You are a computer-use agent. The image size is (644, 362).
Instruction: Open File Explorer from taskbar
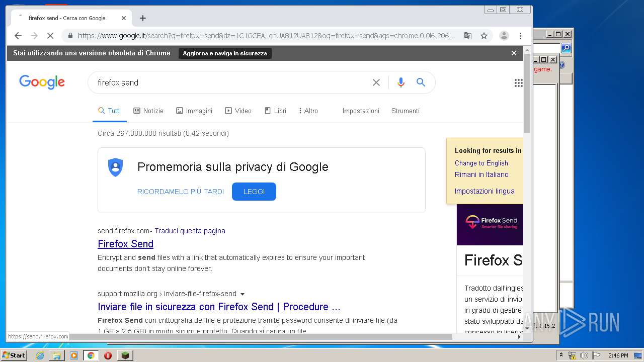(x=57, y=355)
